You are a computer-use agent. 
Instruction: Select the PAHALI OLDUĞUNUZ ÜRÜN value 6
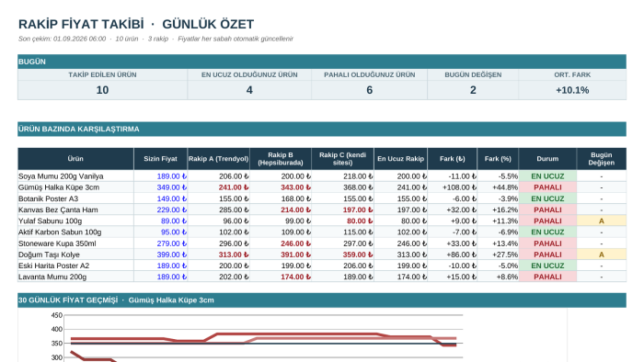(x=369, y=90)
